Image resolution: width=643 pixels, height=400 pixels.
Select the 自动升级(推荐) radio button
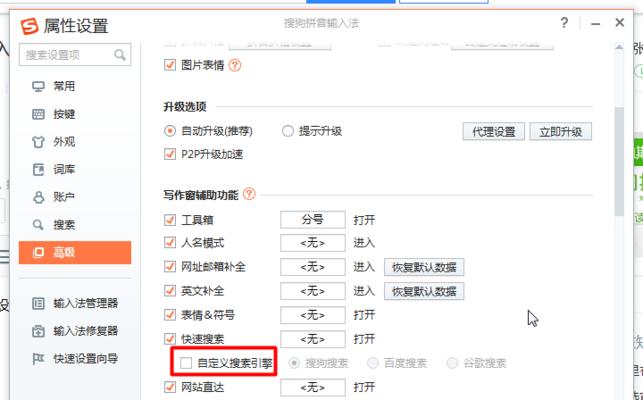tap(170, 131)
